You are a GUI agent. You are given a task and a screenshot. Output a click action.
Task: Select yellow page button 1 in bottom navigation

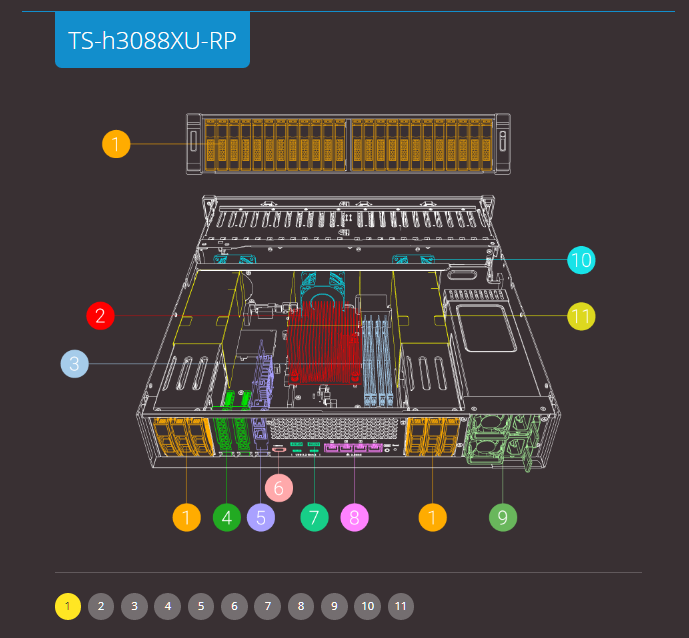coord(68,606)
